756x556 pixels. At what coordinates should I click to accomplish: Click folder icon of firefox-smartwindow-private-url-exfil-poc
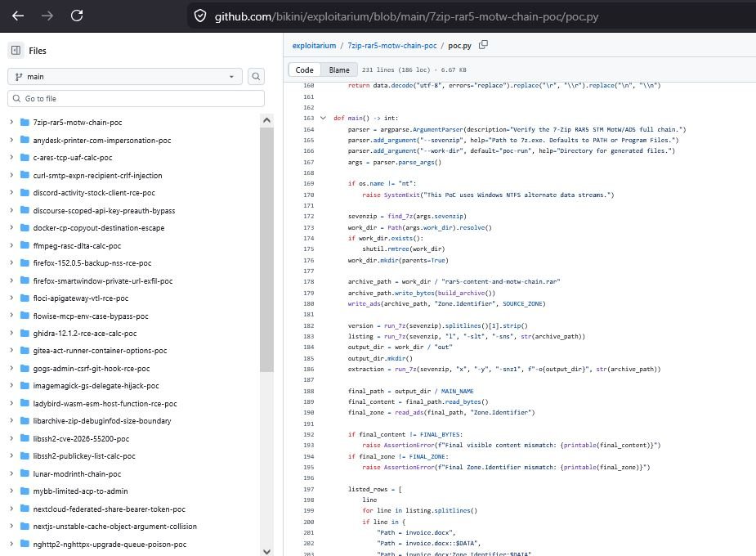25,280
